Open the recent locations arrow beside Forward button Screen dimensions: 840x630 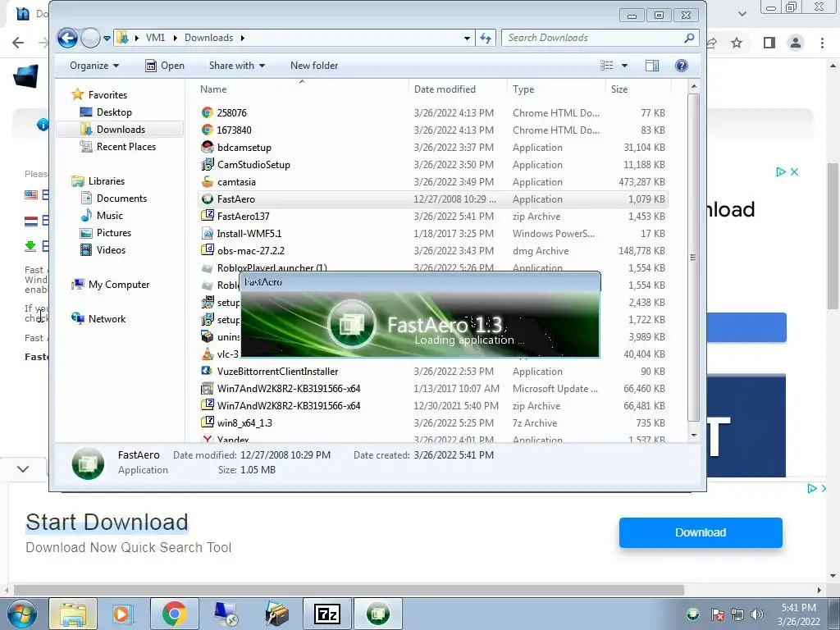point(107,38)
